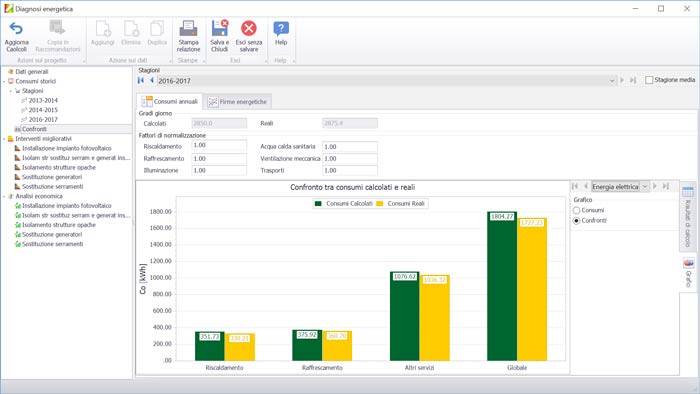Select season 2014-2015 in tree

[43, 110]
